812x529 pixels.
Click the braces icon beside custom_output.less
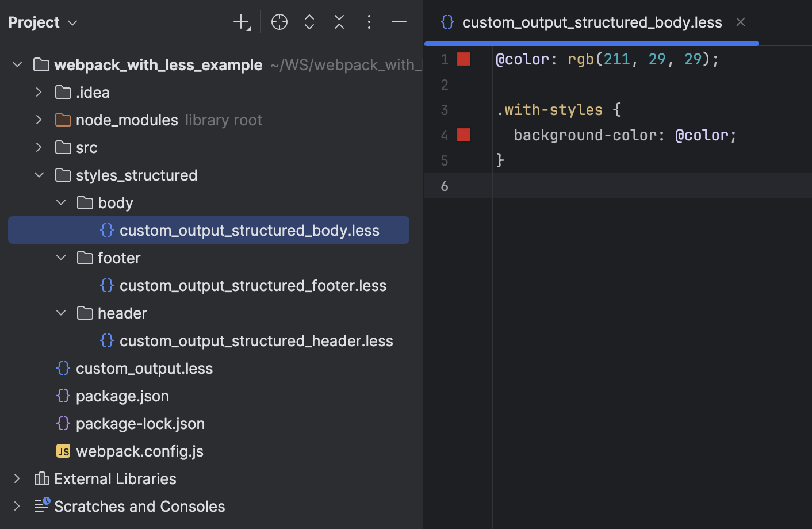[63, 368]
